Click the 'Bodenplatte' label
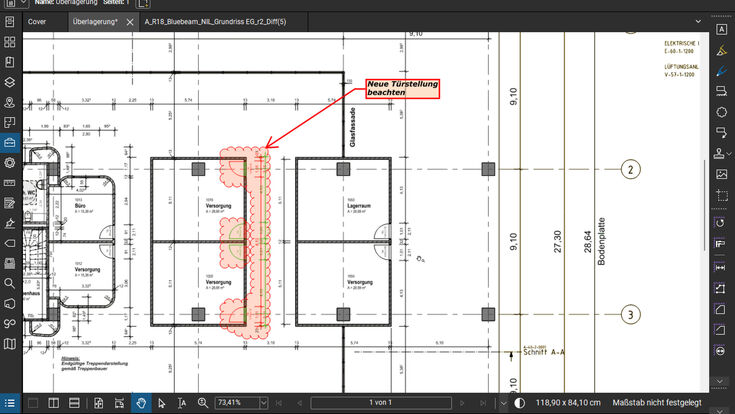Screen dimensions: 735x414 pos(601,241)
